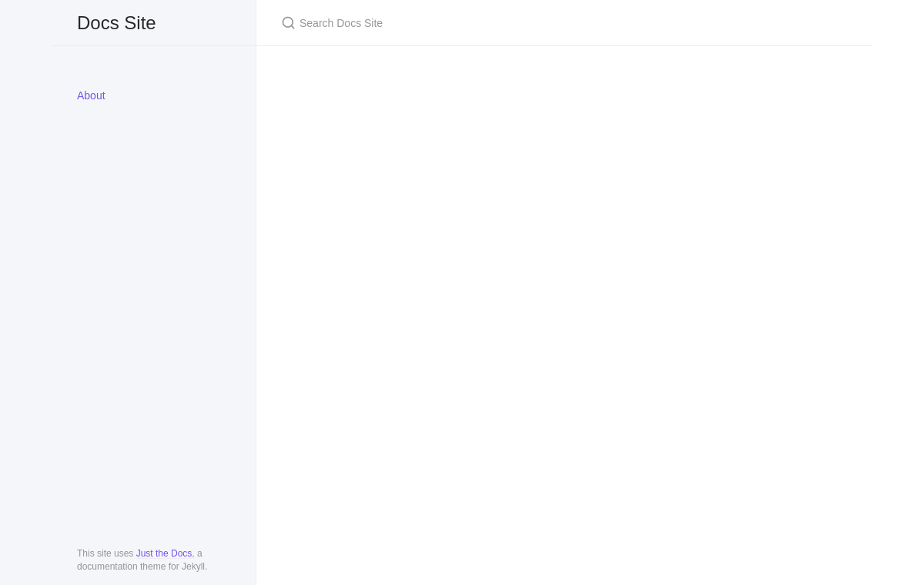924x585 pixels.
Task: Go home via the Docs Site heading
Action: point(116,23)
